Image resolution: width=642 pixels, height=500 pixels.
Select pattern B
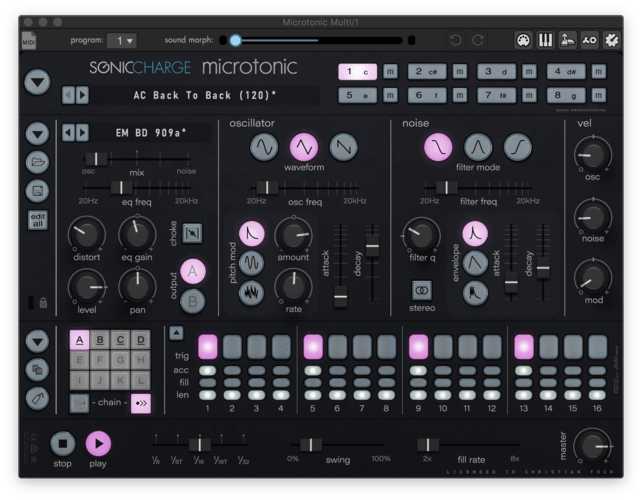tap(100, 340)
